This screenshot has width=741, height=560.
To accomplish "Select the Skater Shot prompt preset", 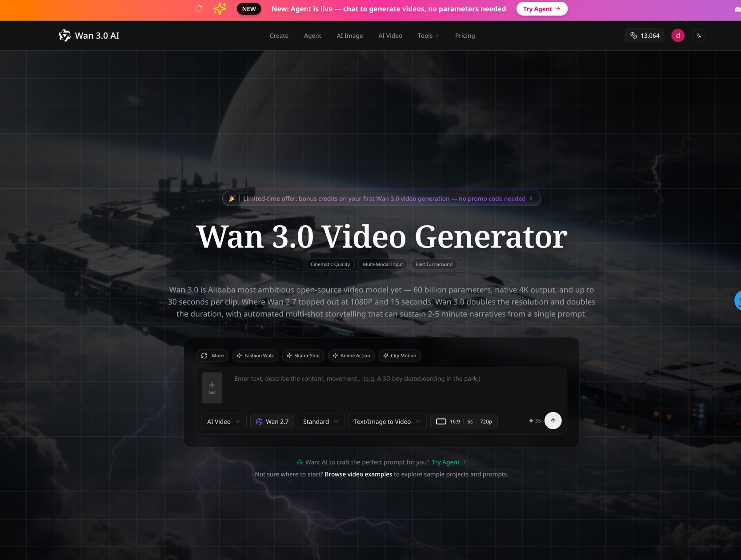I will click(x=303, y=356).
